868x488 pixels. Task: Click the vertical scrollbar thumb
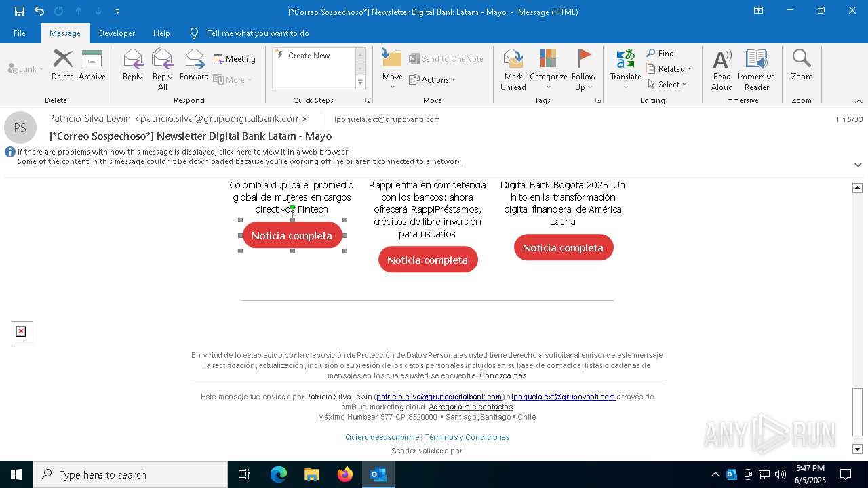click(x=858, y=413)
